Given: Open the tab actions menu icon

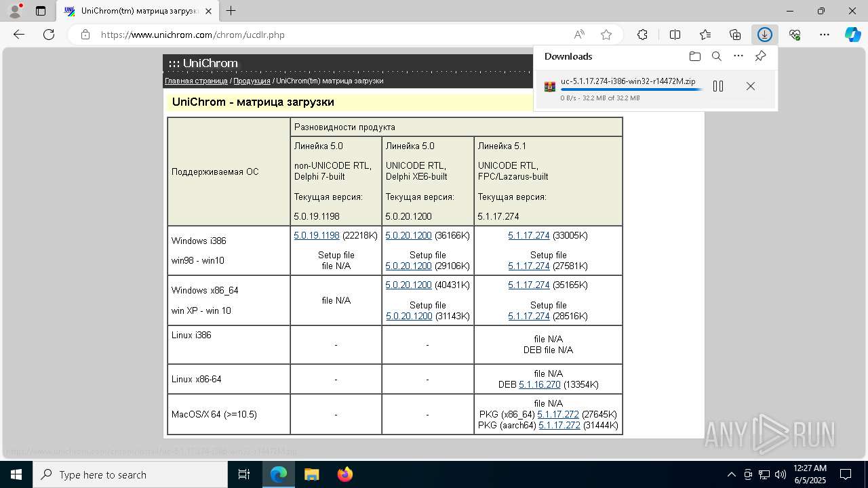Looking at the screenshot, I should (x=41, y=11).
